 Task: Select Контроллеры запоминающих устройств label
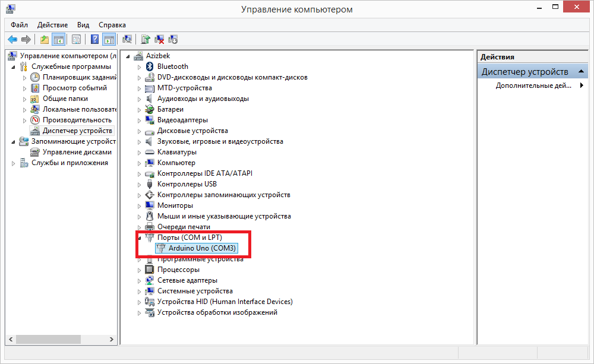[224, 195]
